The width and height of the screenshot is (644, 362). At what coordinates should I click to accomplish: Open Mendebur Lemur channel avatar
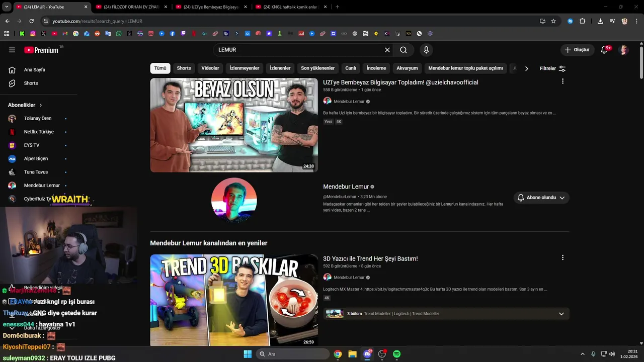click(x=234, y=200)
